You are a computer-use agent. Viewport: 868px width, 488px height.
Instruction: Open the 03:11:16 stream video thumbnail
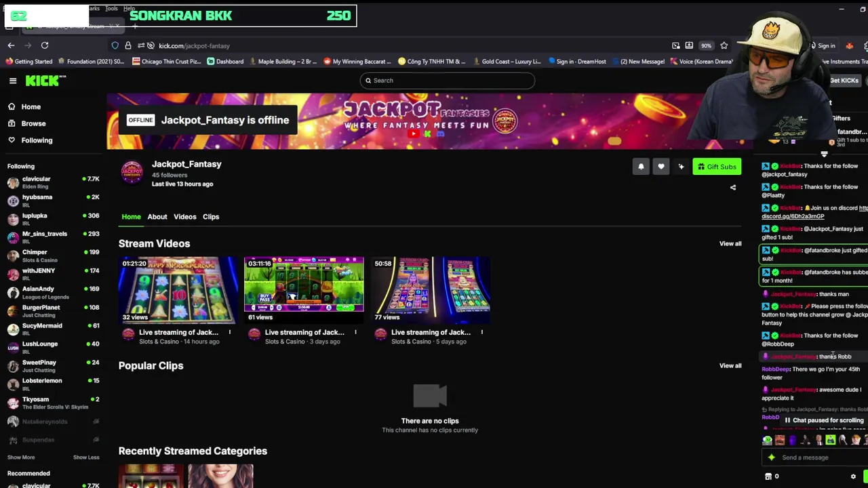tap(304, 289)
